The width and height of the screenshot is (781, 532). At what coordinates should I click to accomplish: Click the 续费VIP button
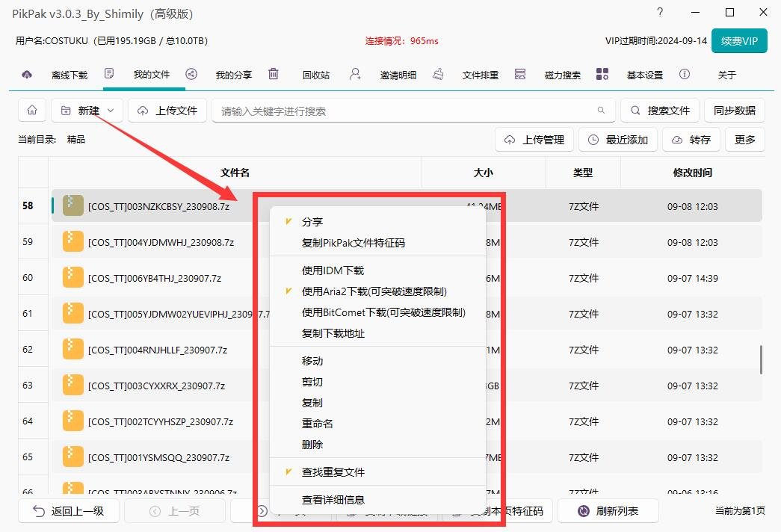click(739, 41)
